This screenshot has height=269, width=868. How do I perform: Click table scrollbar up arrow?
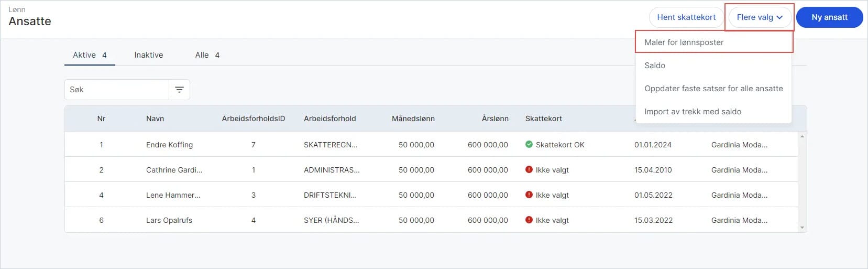coord(802,136)
